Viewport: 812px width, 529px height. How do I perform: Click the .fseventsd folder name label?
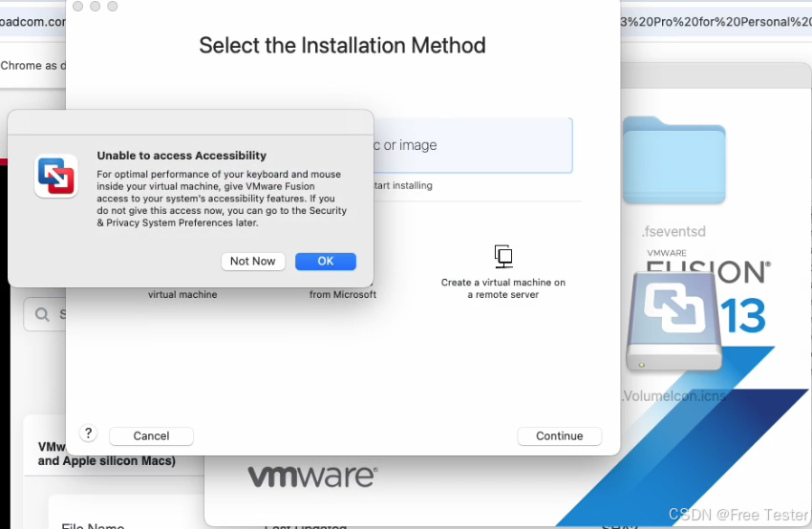point(673,231)
